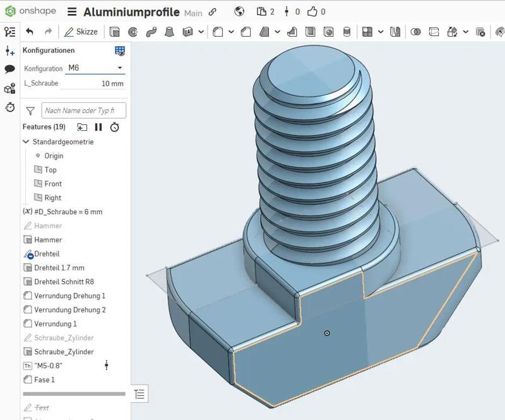Pause feature regeneration with the pause icon
Image resolution: width=505 pixels, height=420 pixels.
pyautogui.click(x=98, y=127)
